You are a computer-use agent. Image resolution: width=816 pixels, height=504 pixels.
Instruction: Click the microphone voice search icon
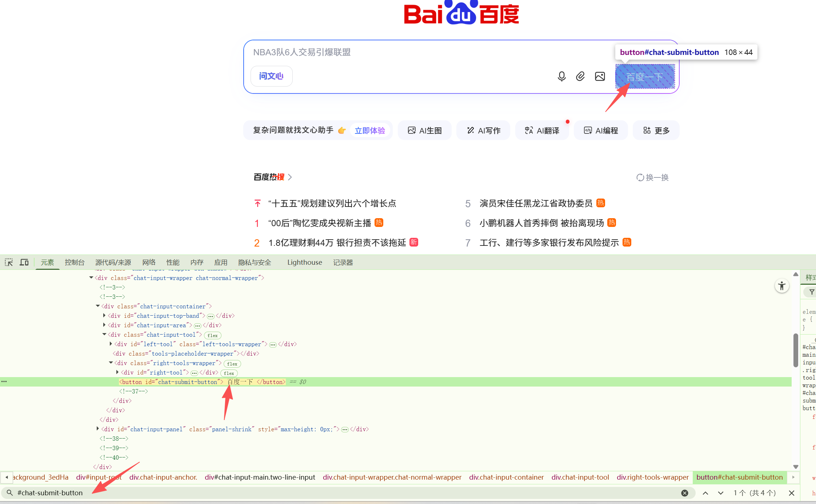561,76
